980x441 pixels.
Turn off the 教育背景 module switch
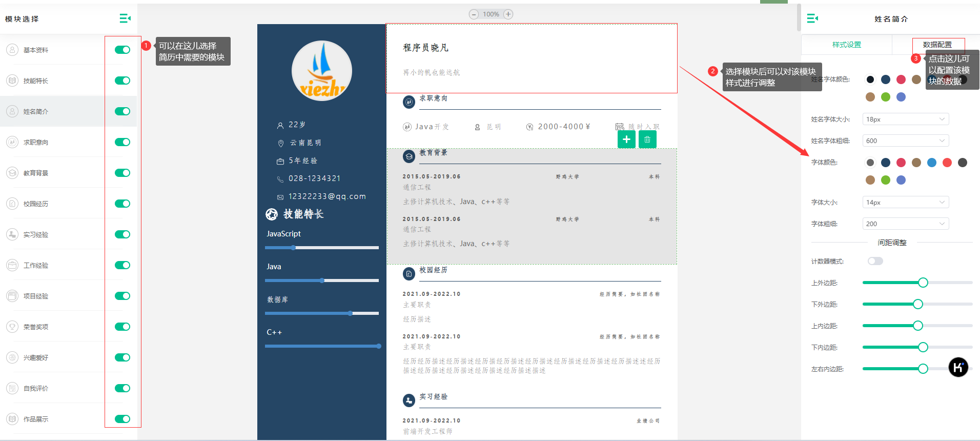[x=122, y=173]
